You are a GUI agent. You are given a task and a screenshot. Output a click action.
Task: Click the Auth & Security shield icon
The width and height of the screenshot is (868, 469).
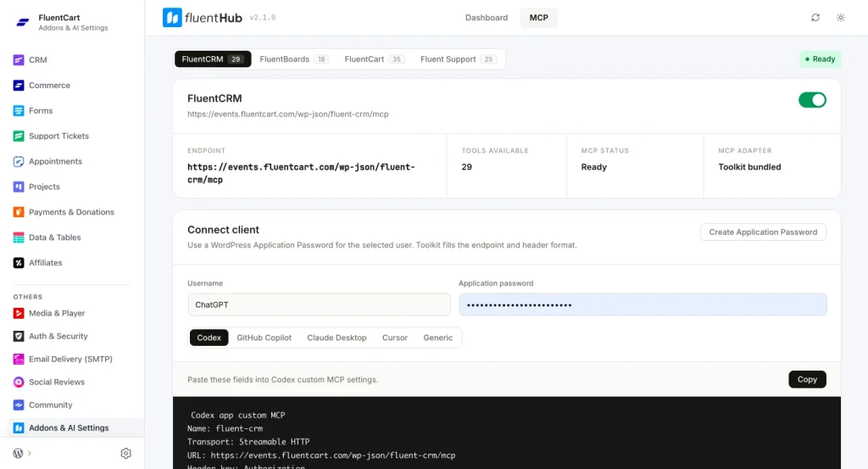(x=19, y=336)
